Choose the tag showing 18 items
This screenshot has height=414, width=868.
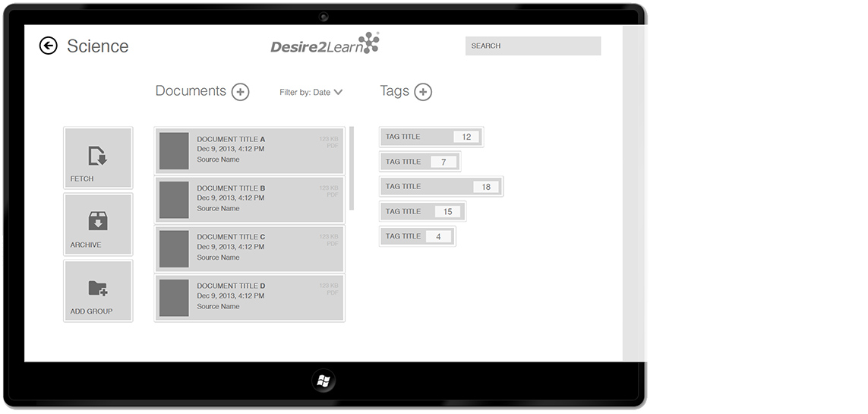point(440,187)
